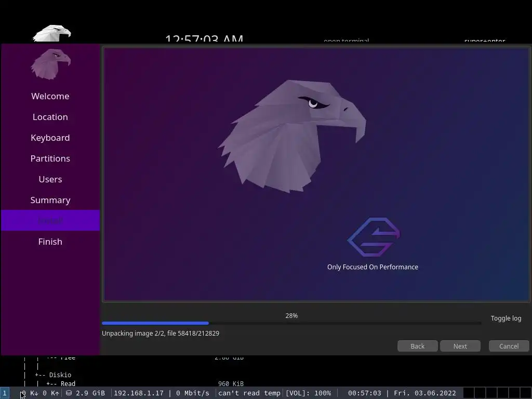
Task: Click the 00:57:03 clock in bar
Action: (x=364, y=393)
